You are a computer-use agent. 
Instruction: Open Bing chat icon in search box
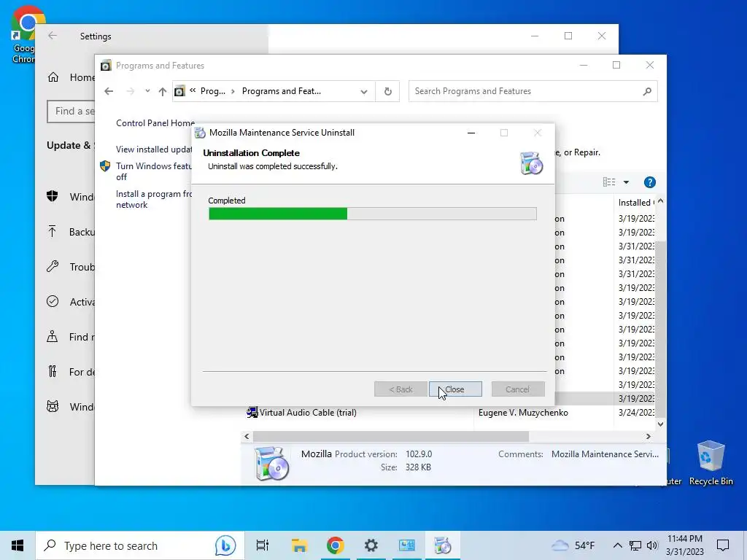(x=225, y=545)
